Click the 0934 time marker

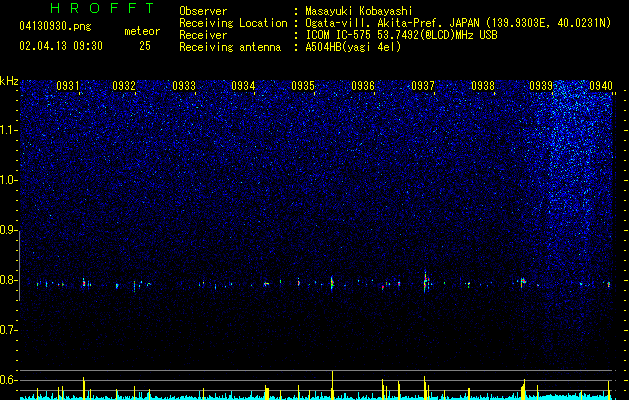tap(243, 86)
